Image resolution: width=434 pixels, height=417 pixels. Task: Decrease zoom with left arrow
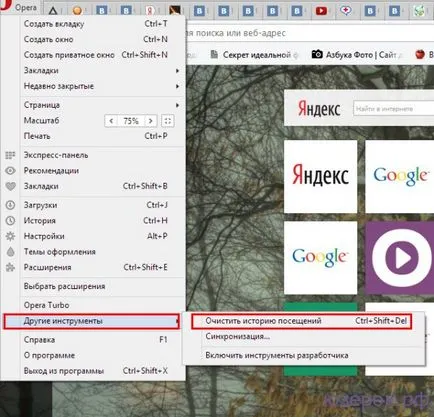pos(111,121)
